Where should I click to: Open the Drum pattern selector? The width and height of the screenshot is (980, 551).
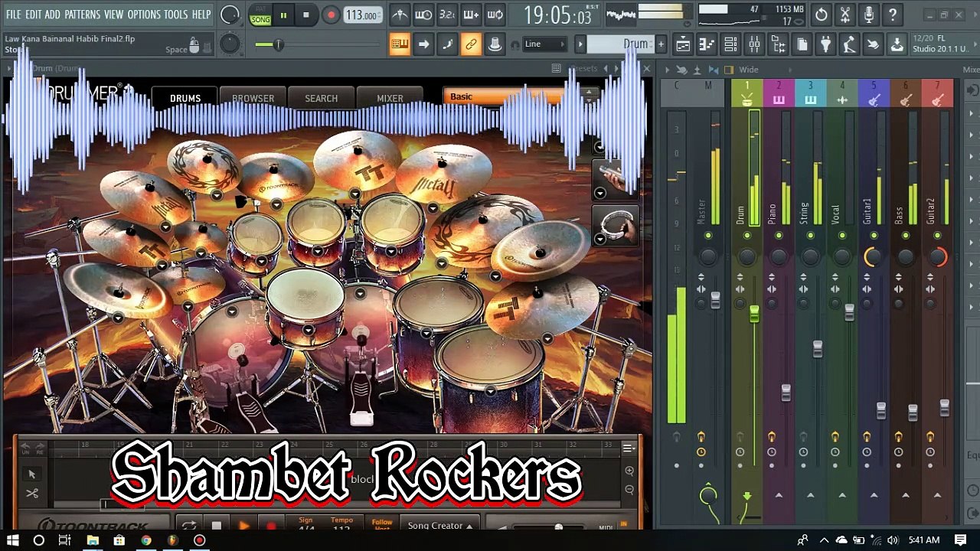(x=619, y=44)
